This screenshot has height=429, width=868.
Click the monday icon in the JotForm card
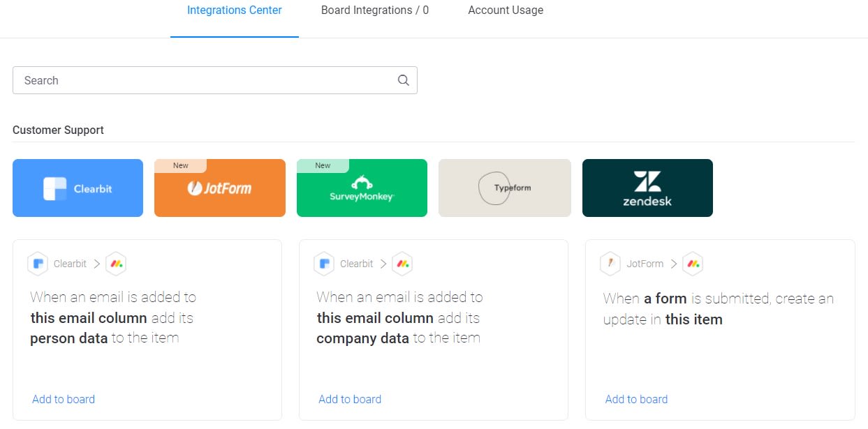[692, 264]
